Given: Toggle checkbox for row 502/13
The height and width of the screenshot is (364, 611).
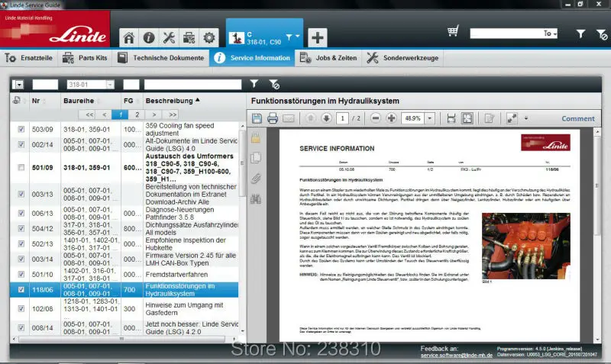Looking at the screenshot, I should pos(21,243).
